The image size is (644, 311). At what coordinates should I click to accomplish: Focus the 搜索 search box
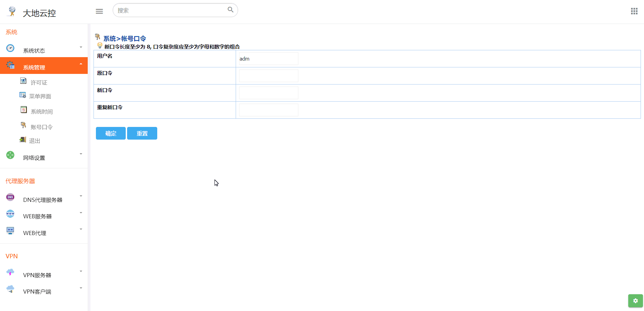pyautogui.click(x=175, y=10)
